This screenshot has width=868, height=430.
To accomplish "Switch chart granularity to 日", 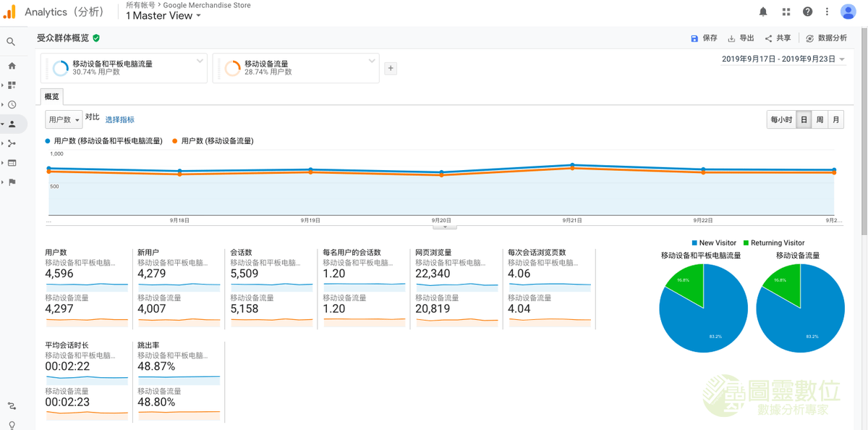I will (804, 120).
